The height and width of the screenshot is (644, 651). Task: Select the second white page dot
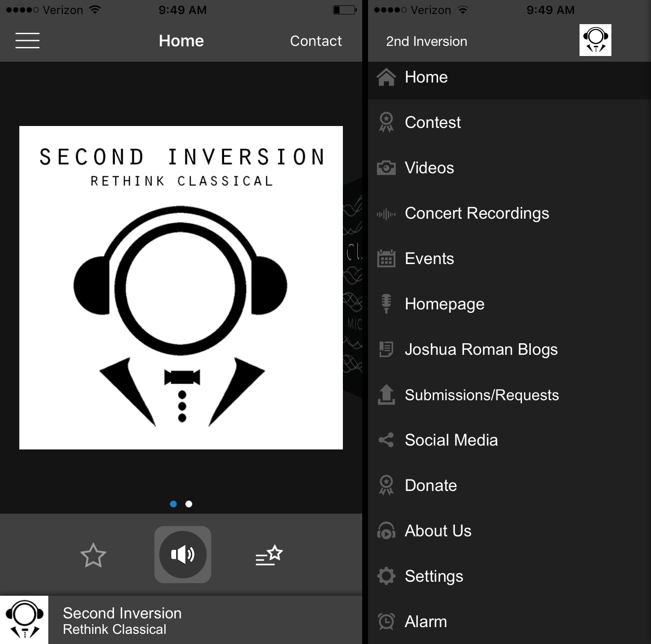click(189, 504)
